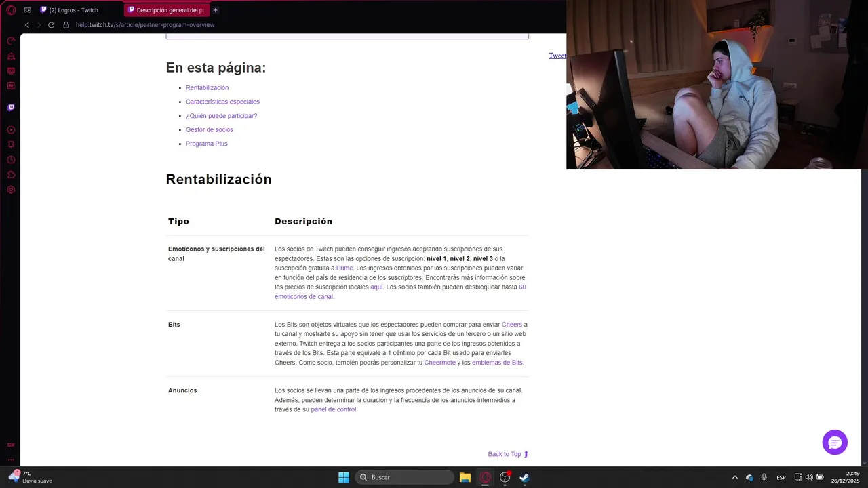Click the Tweet link beside the webcam
Screen dimensions: 868x488
[557, 56]
